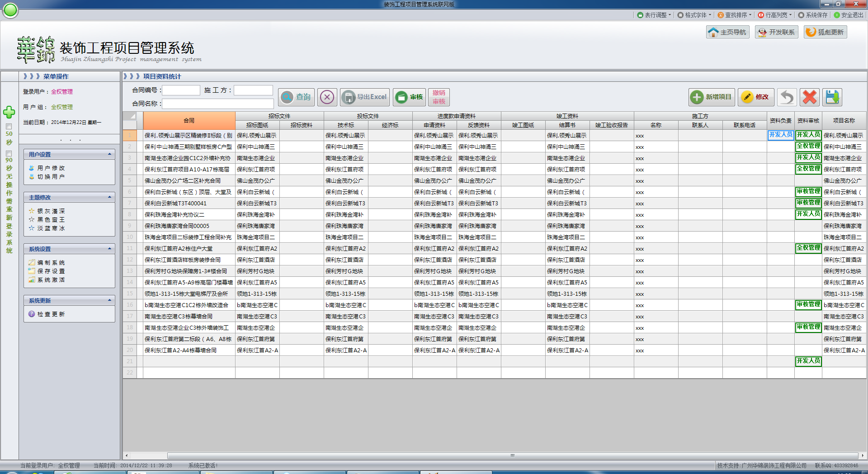Collapse the 主题修改 panel
The width and height of the screenshot is (868, 474).
click(109, 197)
